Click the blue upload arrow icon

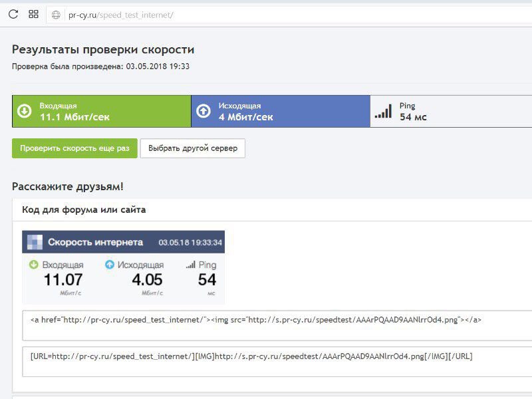point(203,111)
